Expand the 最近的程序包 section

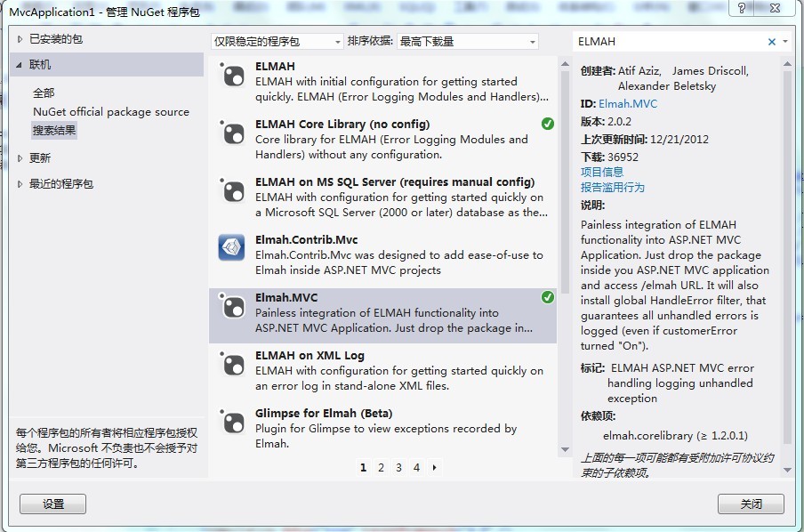click(20, 183)
